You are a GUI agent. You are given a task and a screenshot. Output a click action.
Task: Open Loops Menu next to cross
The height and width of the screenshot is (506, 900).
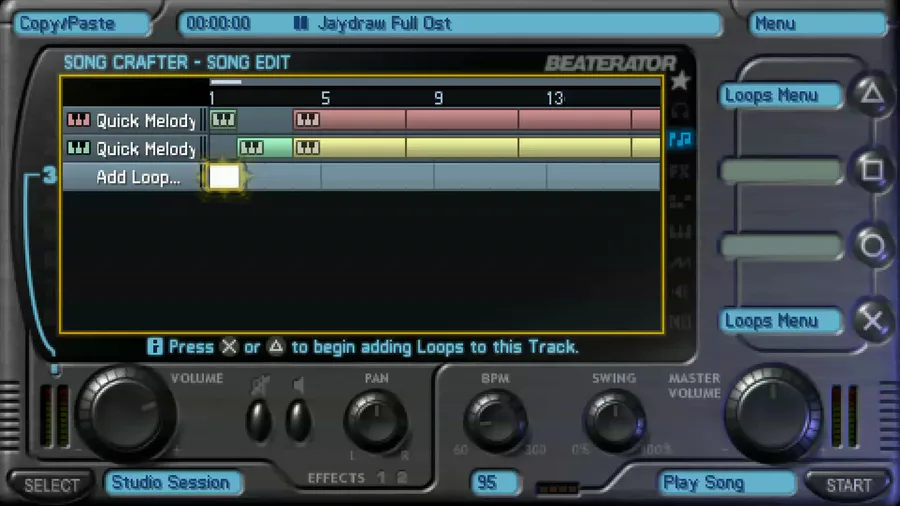[x=781, y=321]
